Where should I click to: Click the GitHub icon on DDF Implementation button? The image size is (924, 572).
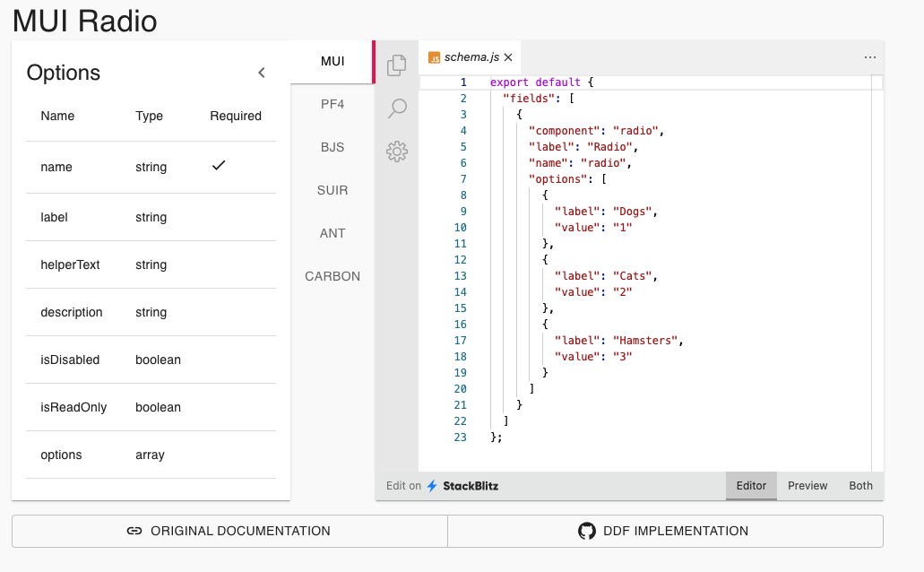(x=587, y=530)
